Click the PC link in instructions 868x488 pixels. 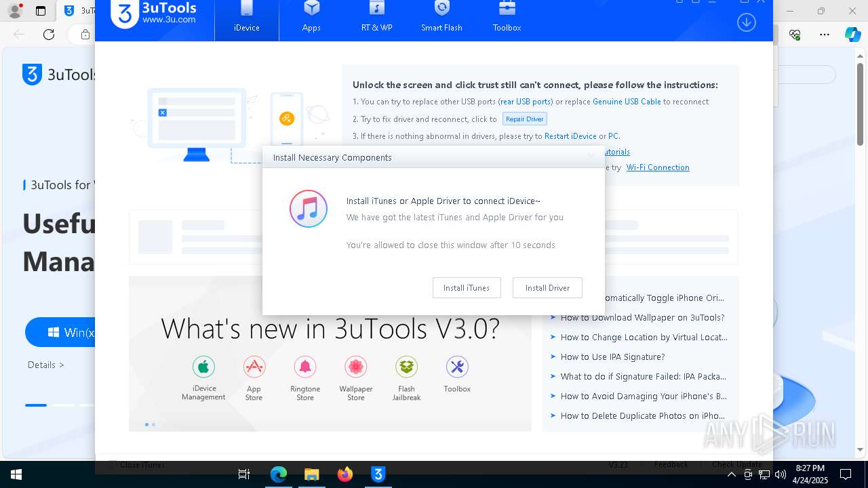pyautogui.click(x=613, y=136)
